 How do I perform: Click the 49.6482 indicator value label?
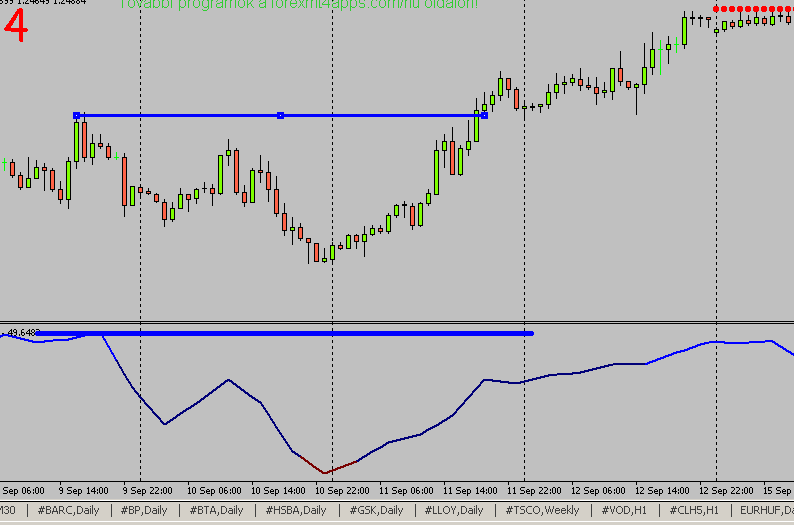23,333
